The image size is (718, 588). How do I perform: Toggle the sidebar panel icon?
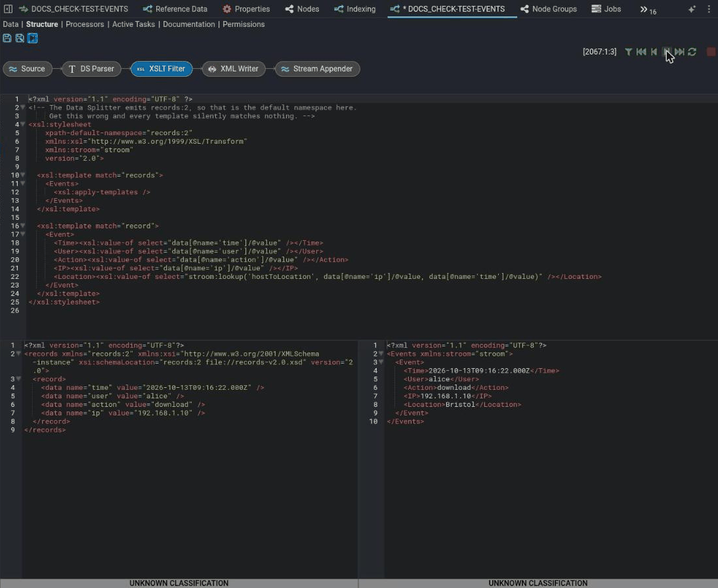coord(8,9)
